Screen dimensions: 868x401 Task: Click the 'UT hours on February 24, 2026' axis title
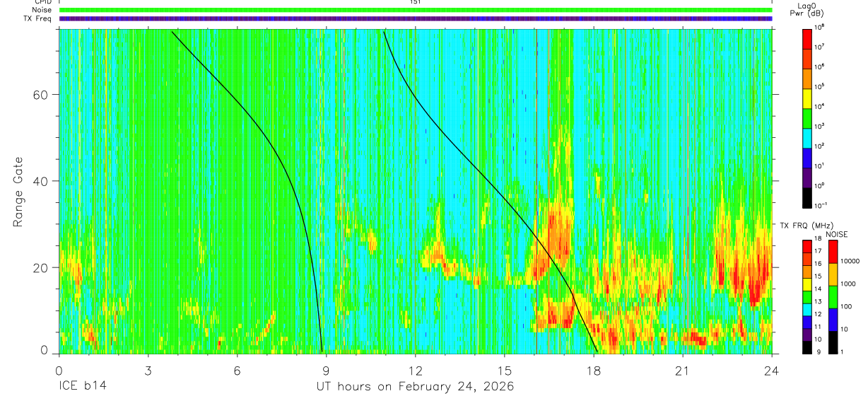coord(414,387)
